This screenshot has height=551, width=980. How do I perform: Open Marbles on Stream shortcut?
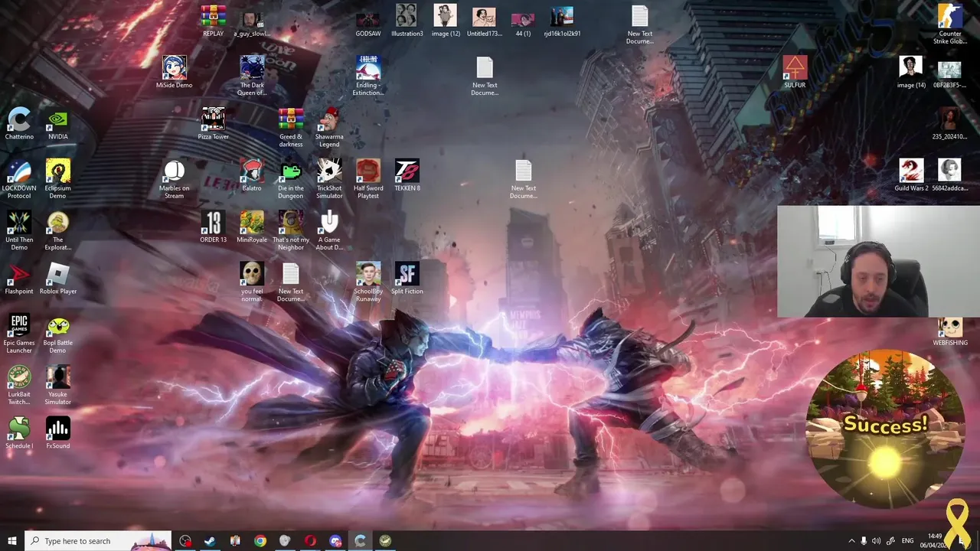(174, 178)
